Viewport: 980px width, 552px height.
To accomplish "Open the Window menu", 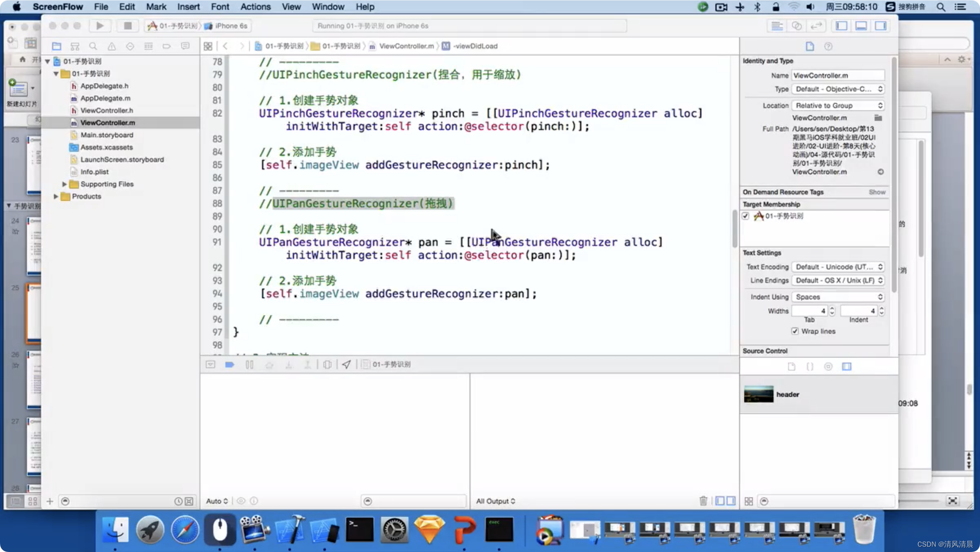I will pyautogui.click(x=328, y=7).
